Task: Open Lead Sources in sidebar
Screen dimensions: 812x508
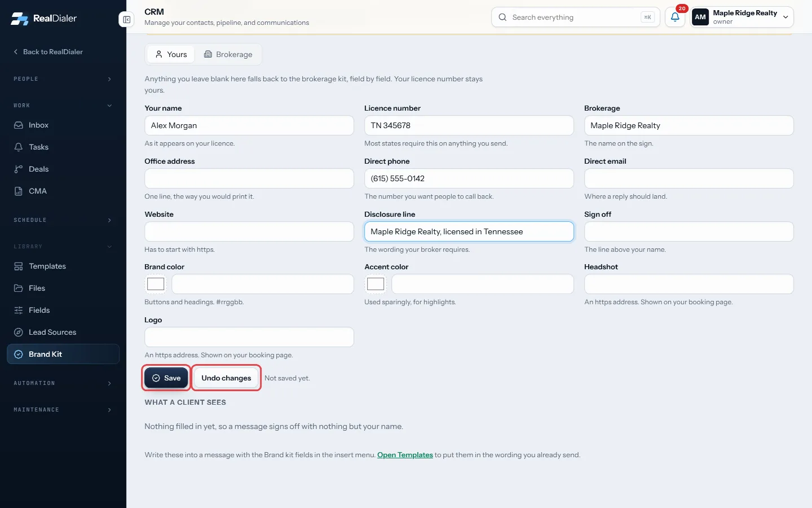Action: point(63,332)
